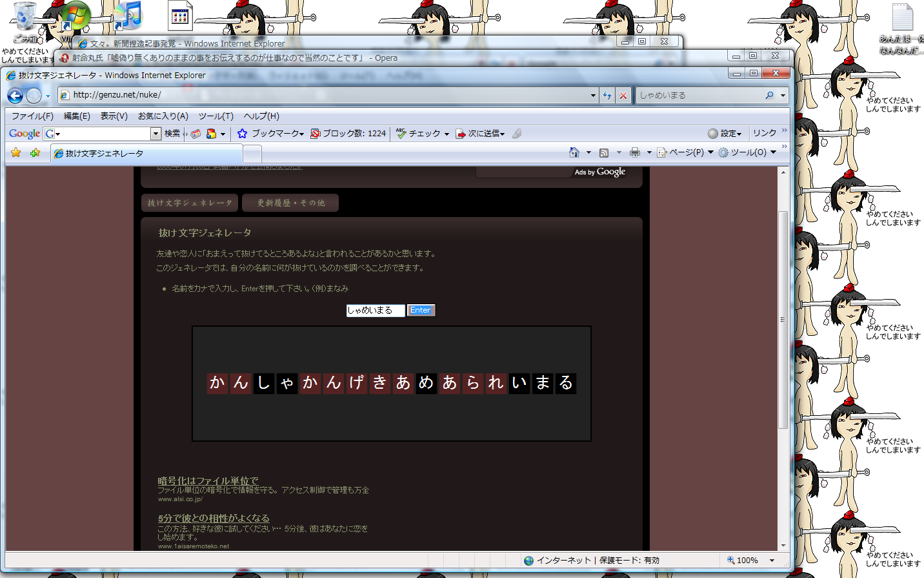The image size is (924, 578).
Task: Click the scrollbar up arrow
Action: coord(783,172)
